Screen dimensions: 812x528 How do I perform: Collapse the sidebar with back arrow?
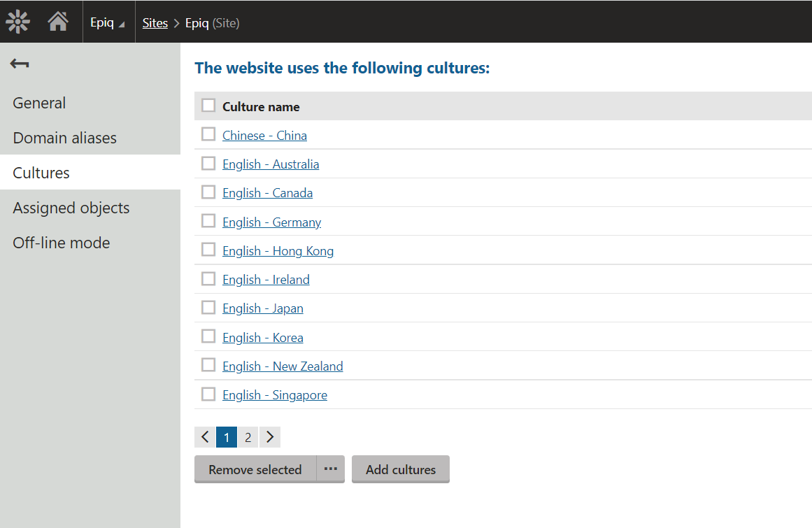(x=20, y=64)
